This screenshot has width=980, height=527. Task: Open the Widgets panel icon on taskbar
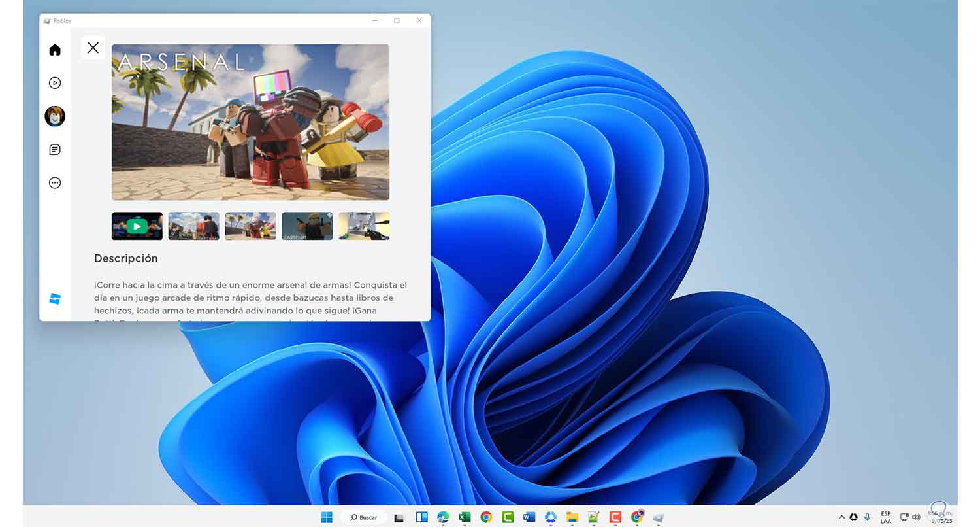[x=421, y=517]
